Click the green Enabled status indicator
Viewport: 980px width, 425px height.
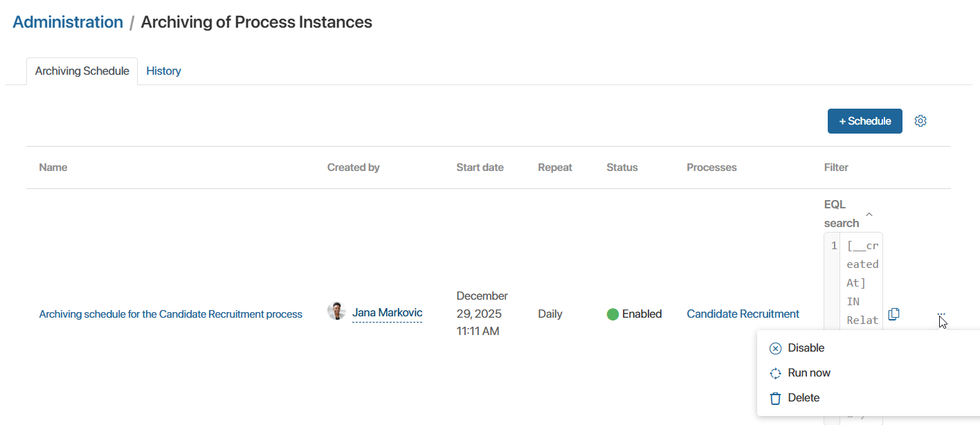coord(612,314)
